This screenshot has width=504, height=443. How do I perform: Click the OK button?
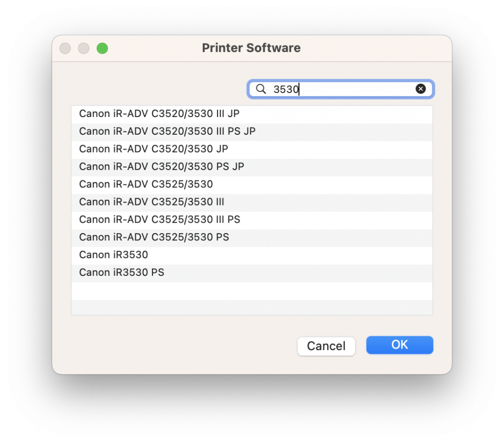(x=399, y=345)
